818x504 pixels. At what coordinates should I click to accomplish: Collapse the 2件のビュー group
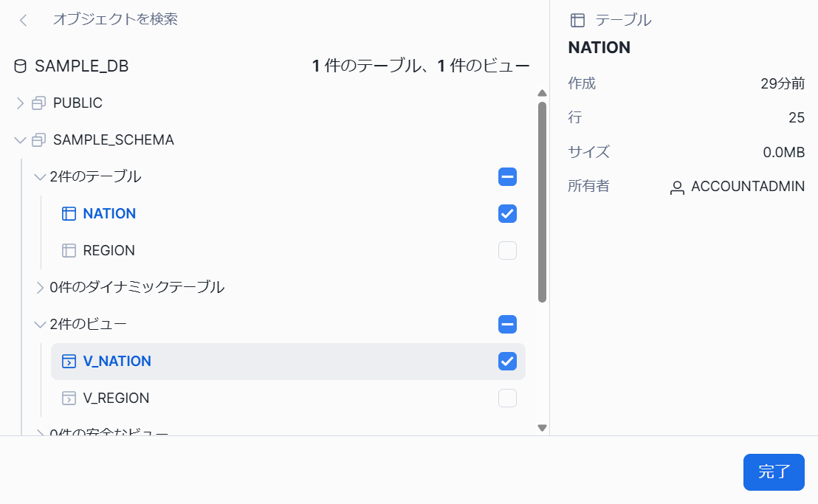39,324
